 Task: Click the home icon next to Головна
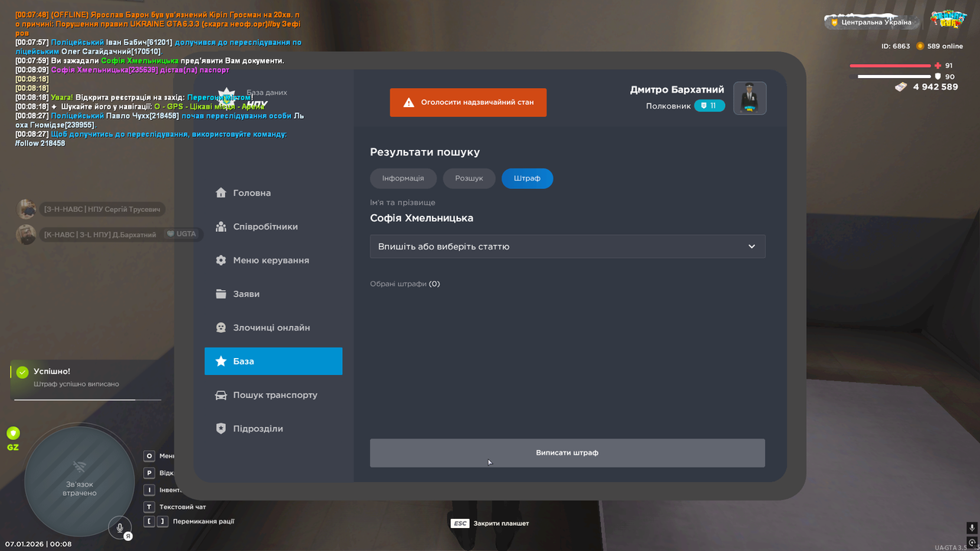[x=221, y=193]
